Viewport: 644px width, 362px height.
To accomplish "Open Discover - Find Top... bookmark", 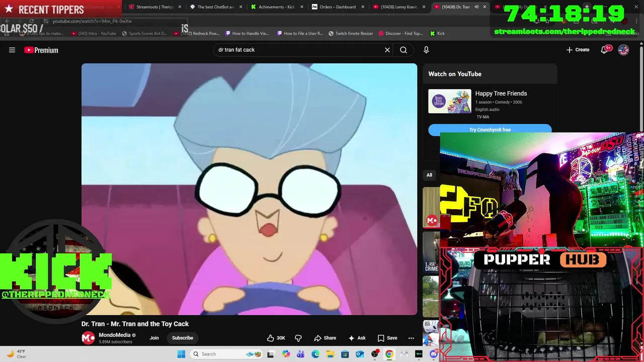I will pos(401,33).
